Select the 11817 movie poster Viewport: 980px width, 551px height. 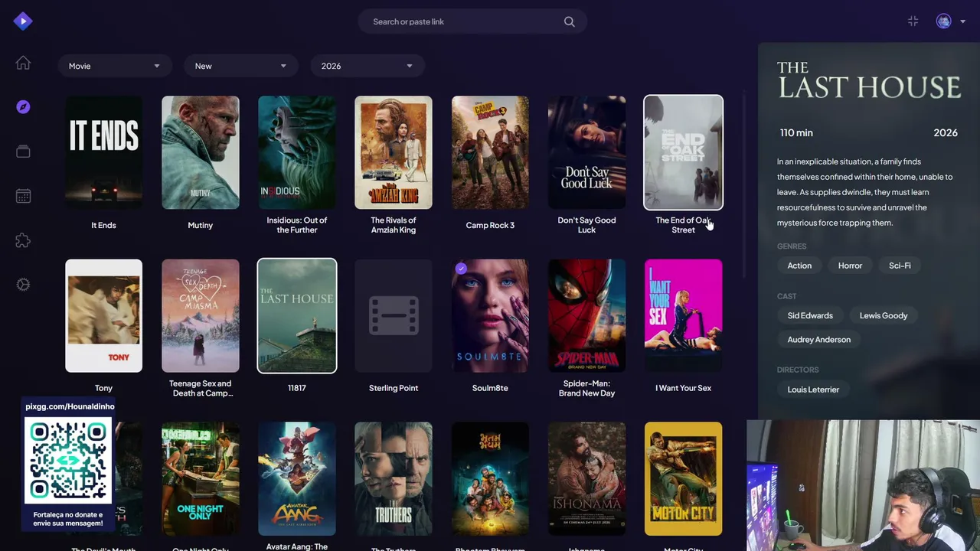(297, 315)
